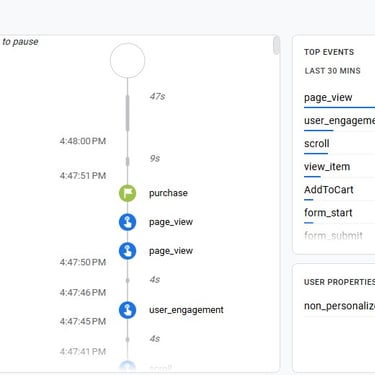
Task: Click the timeline panel scrollbar thumb
Action: (x=276, y=45)
